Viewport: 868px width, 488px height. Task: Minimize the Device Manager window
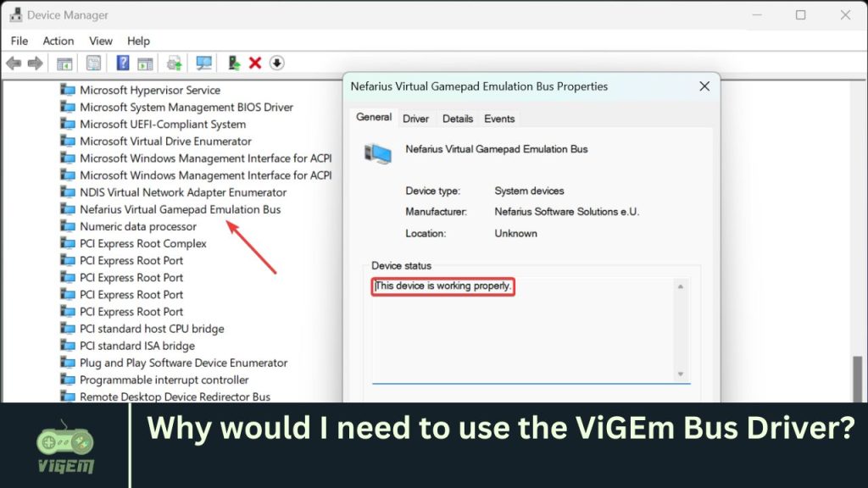coord(757,15)
